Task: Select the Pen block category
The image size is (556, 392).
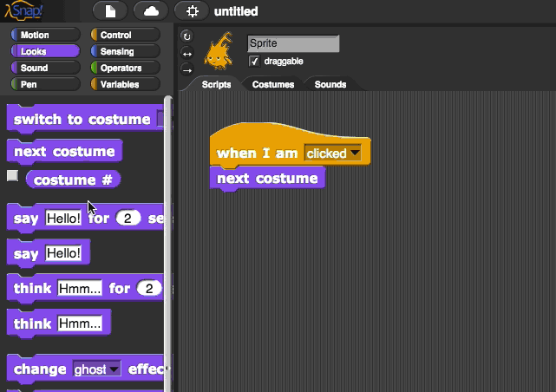Action: coord(42,84)
